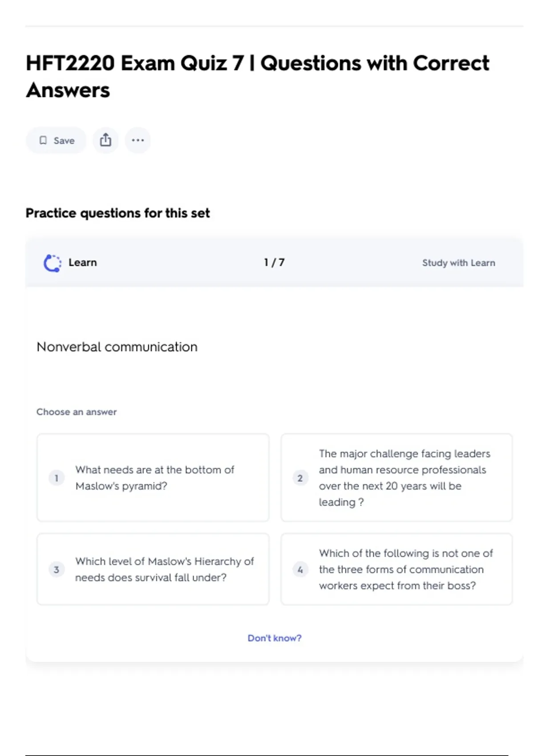Click the Save bookmark button
The width and height of the screenshot is (534, 756).
57,141
